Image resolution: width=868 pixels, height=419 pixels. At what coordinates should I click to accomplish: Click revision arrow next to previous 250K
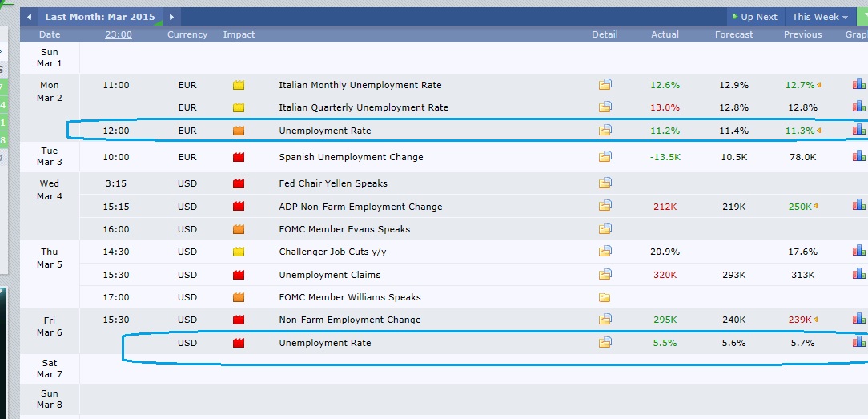point(818,207)
